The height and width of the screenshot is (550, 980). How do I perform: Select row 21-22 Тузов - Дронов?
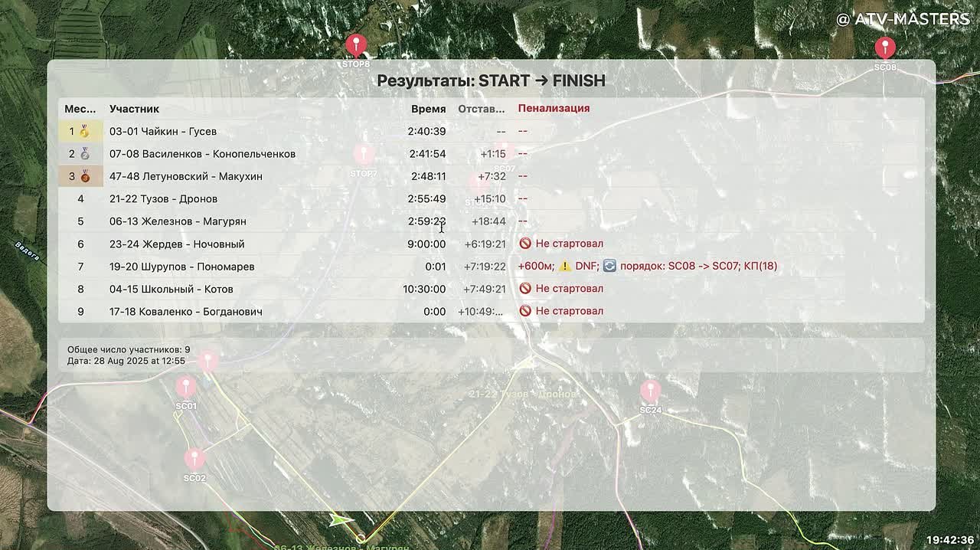pos(492,198)
